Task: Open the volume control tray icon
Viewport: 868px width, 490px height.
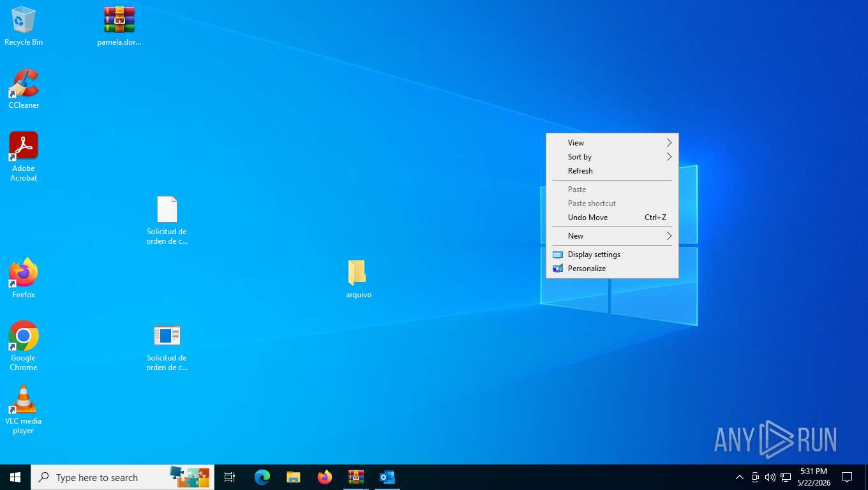Action: [x=770, y=477]
